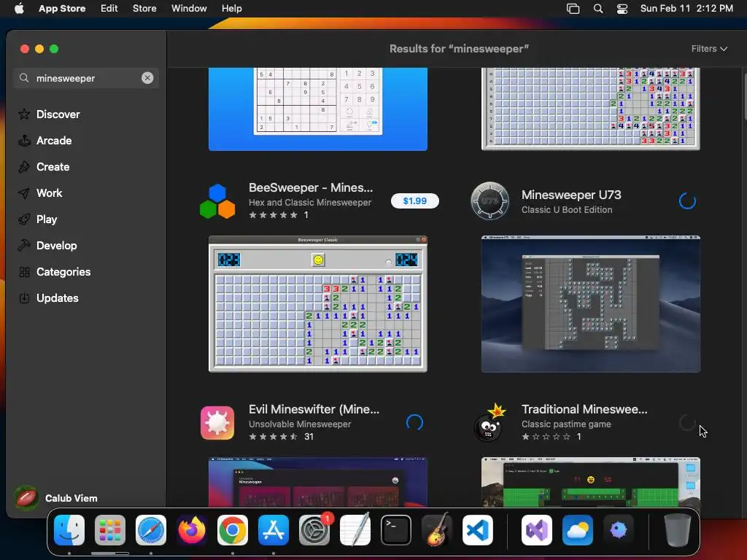The height and width of the screenshot is (560, 747).
Task: Open the Trash in the Dock
Action: click(678, 530)
